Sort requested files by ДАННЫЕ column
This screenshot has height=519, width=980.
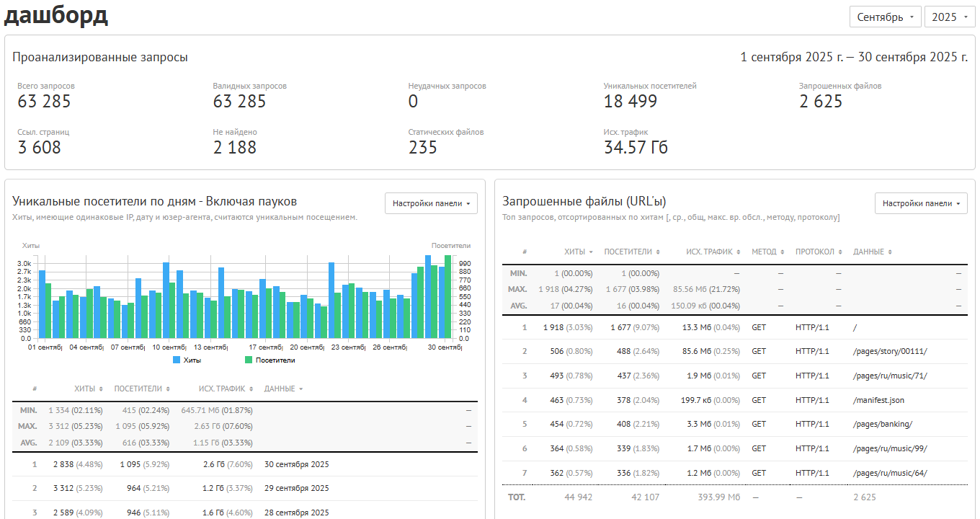(873, 252)
